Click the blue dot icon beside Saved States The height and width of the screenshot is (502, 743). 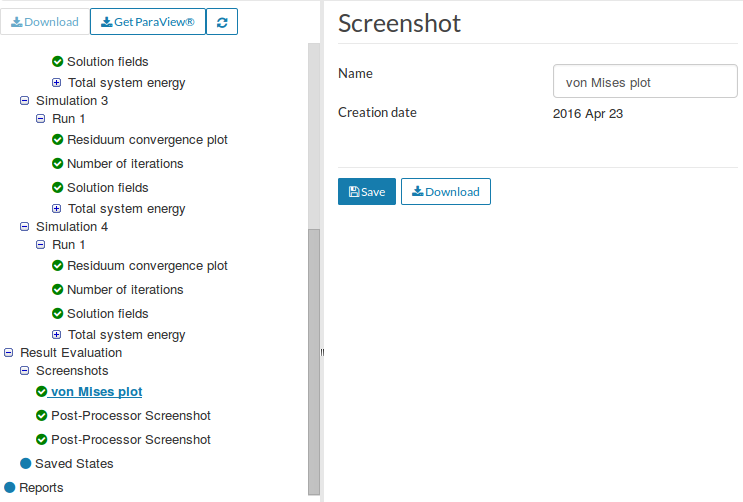pyautogui.click(x=26, y=464)
